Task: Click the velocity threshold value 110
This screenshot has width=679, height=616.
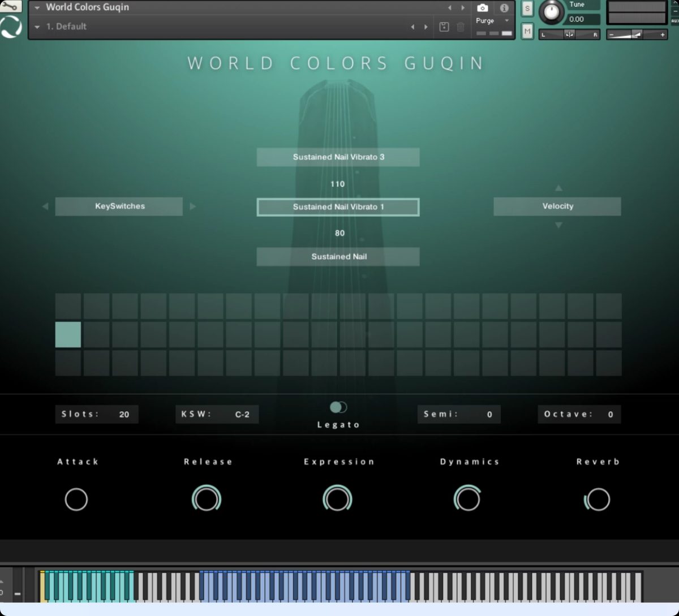Action: click(338, 184)
